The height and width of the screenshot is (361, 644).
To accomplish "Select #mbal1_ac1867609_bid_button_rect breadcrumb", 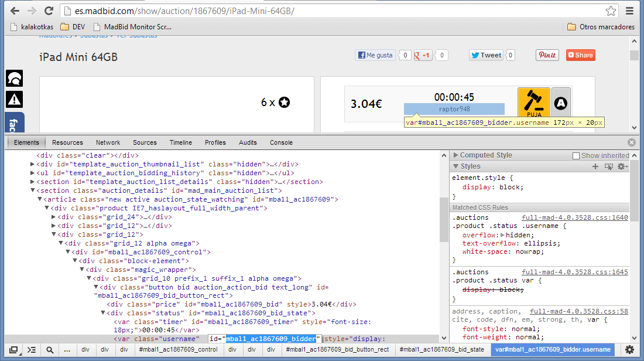I will 337,349.
